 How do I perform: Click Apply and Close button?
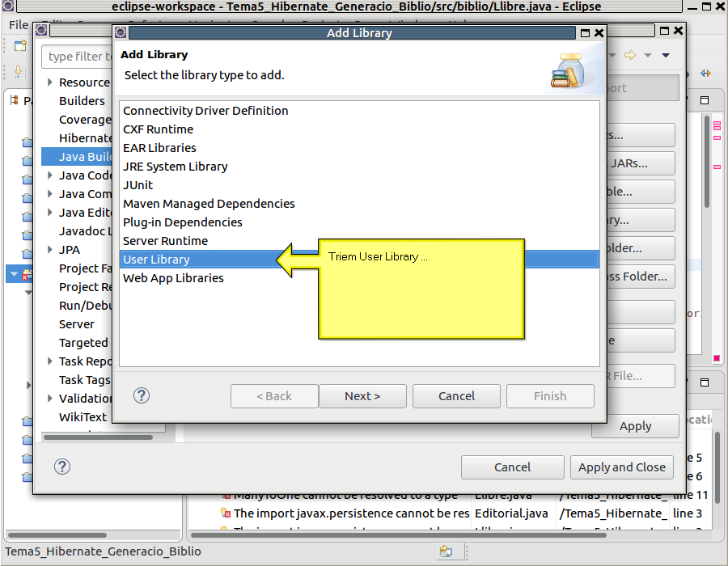(x=622, y=467)
